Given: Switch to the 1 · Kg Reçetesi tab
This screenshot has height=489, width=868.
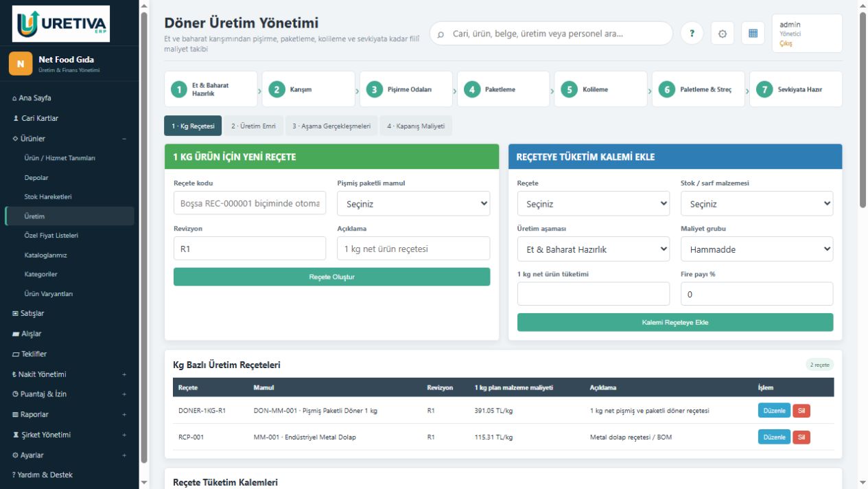Looking at the screenshot, I should pos(193,126).
